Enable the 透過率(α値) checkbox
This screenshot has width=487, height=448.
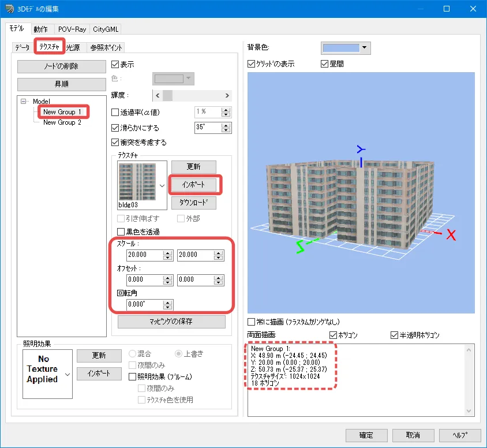(115, 112)
